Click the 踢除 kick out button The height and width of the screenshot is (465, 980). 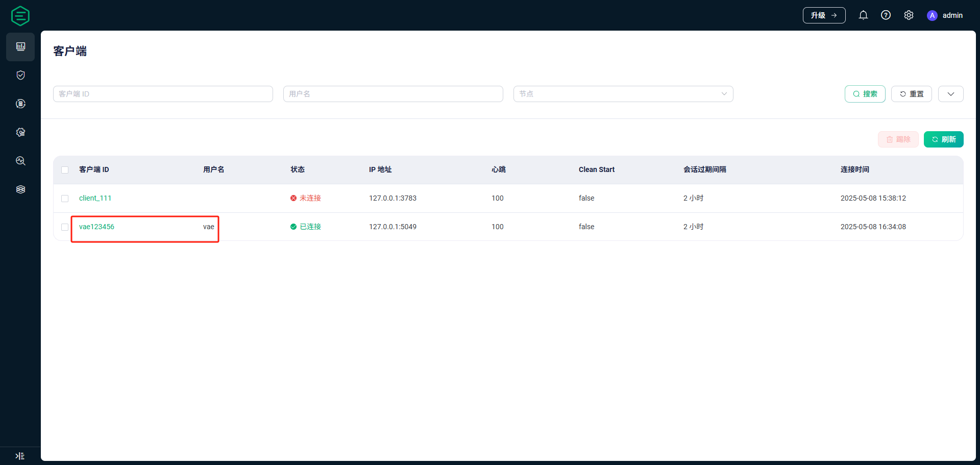tap(898, 139)
